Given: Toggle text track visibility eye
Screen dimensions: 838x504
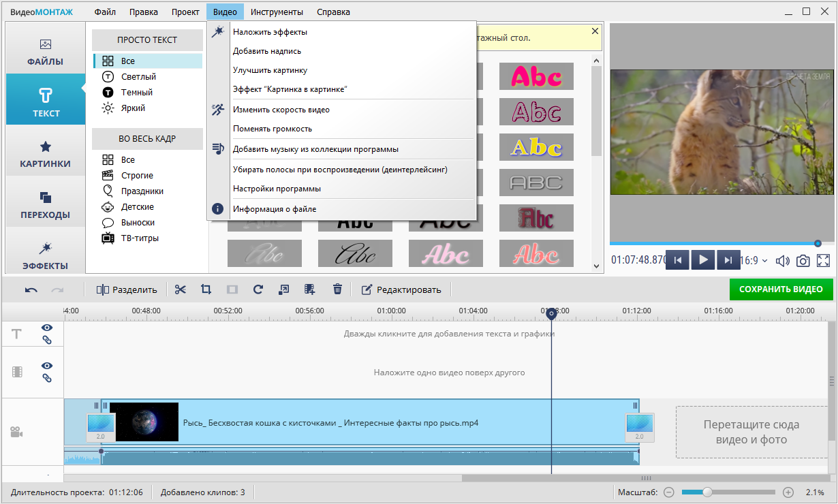Looking at the screenshot, I should [x=47, y=327].
